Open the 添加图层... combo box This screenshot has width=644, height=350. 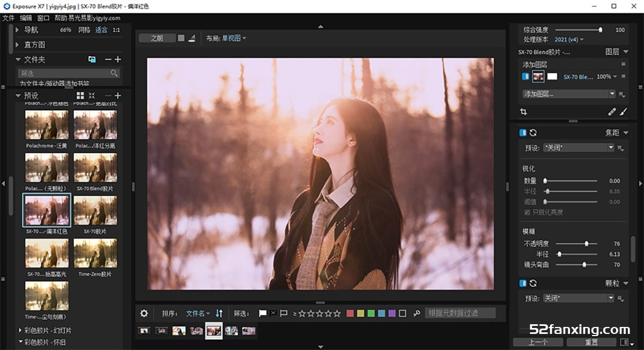(569, 94)
